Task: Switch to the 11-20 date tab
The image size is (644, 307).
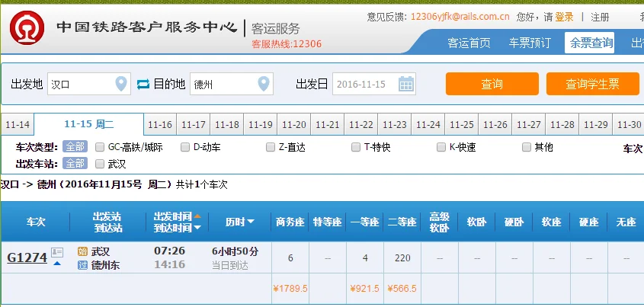Action: 294,124
